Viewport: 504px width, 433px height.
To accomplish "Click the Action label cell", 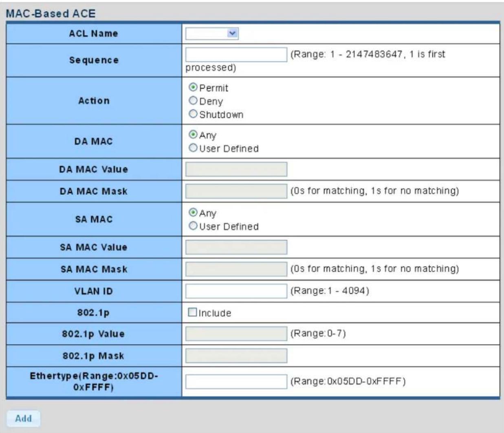I will coord(94,101).
